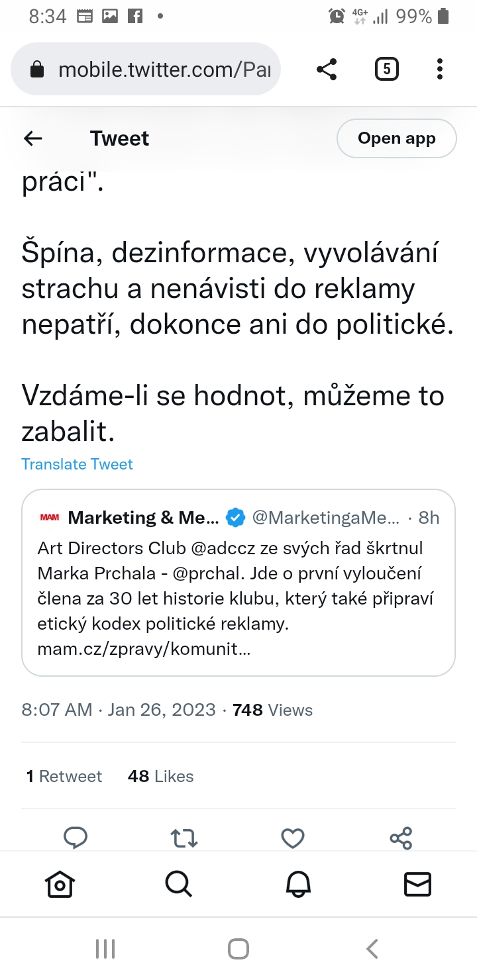Open the Search tab magnifier icon

point(178,884)
